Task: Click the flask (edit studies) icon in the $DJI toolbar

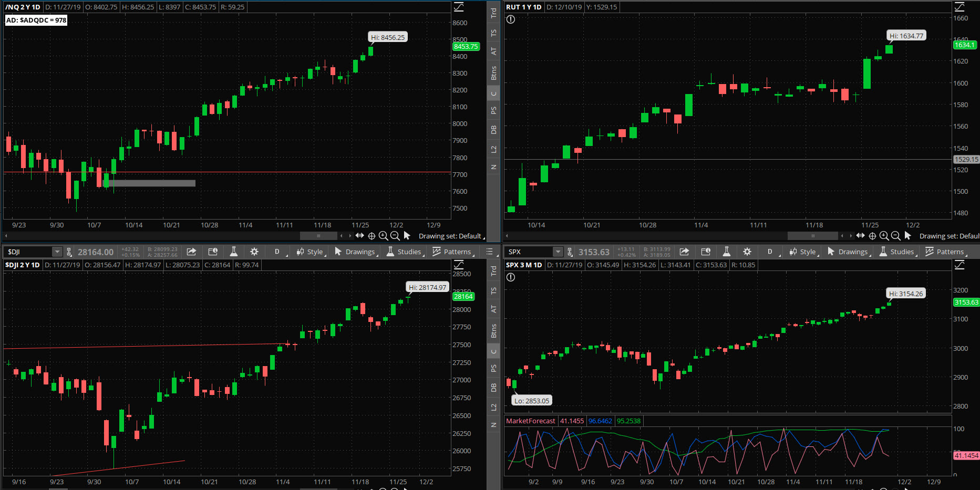Action: pos(234,252)
